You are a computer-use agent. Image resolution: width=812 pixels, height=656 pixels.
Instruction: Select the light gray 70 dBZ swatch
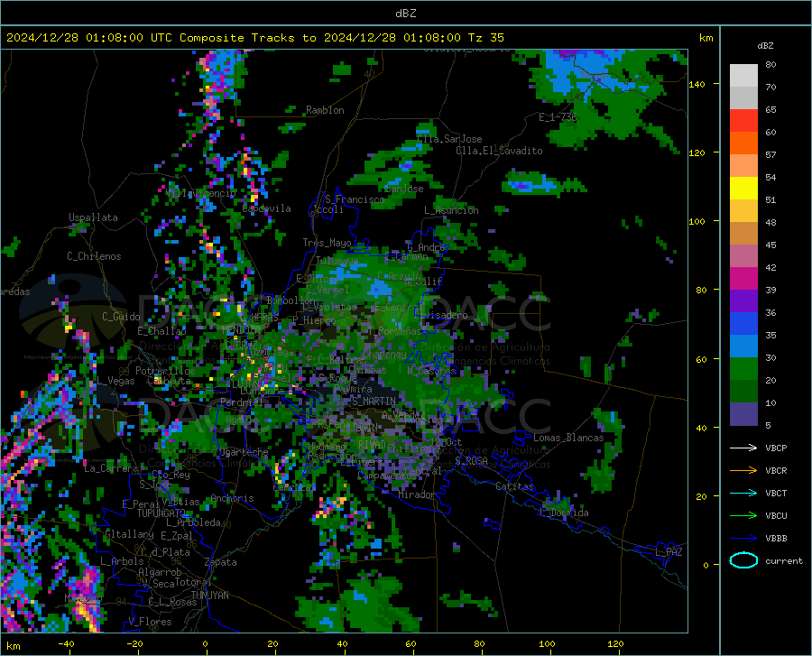pos(743,76)
